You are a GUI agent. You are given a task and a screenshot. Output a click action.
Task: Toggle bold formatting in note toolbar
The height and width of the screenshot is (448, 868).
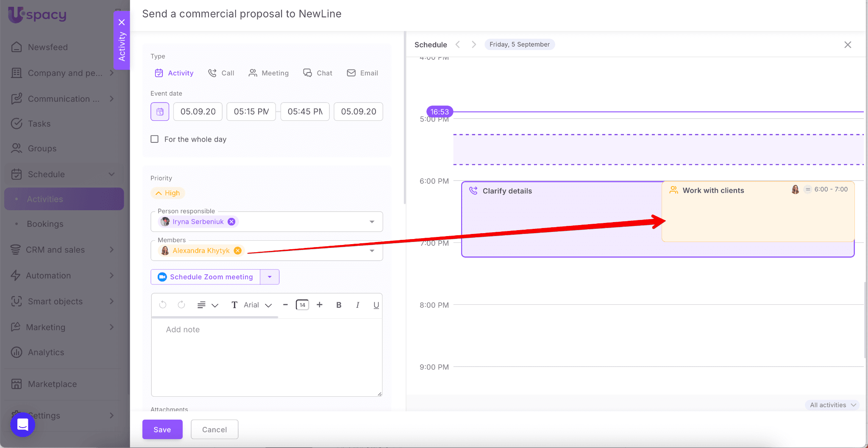point(339,305)
